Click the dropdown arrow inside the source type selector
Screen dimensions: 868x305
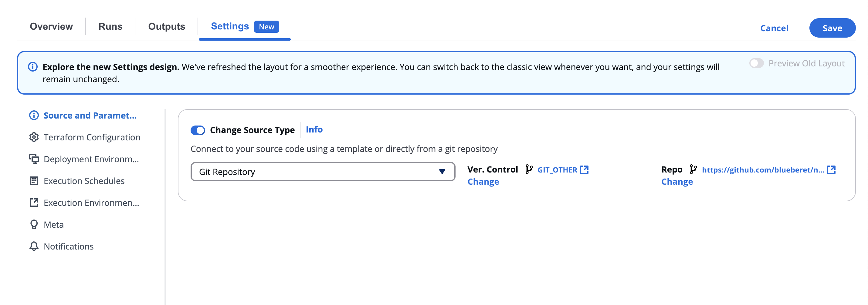click(442, 172)
